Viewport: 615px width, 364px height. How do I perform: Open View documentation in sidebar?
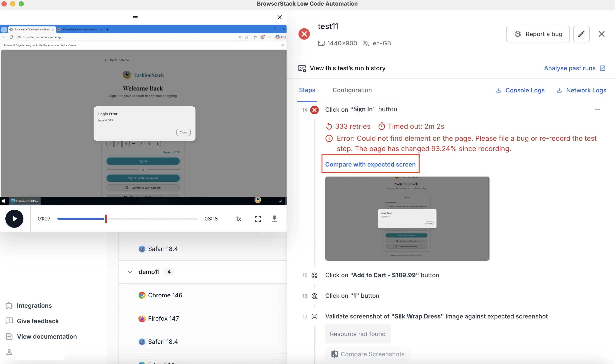point(41,336)
